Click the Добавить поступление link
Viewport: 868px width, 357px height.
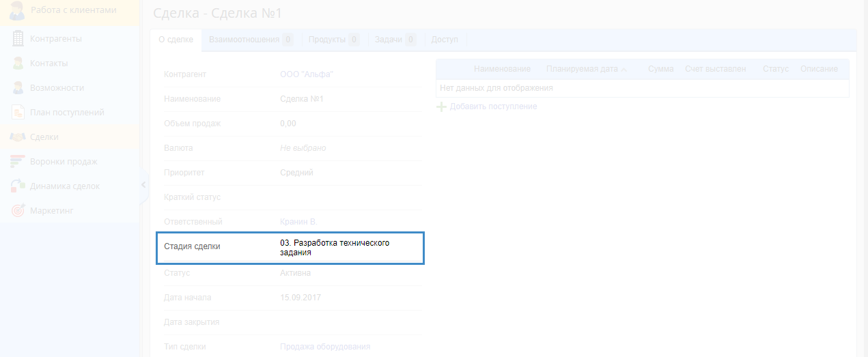pos(493,107)
